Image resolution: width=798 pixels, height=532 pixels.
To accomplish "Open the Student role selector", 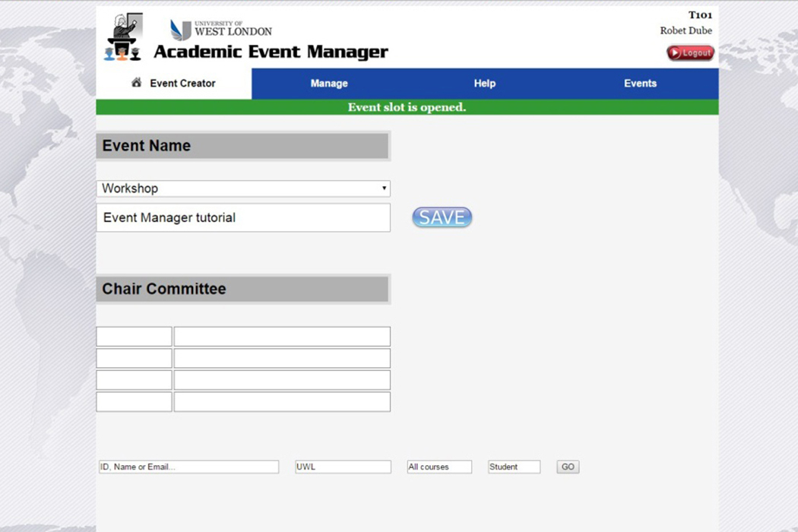I will (x=514, y=467).
